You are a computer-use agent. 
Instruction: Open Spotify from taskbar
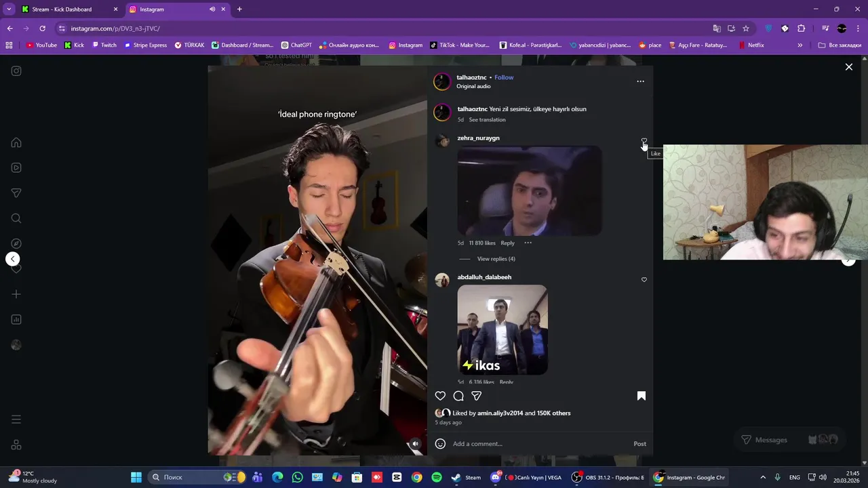click(437, 477)
